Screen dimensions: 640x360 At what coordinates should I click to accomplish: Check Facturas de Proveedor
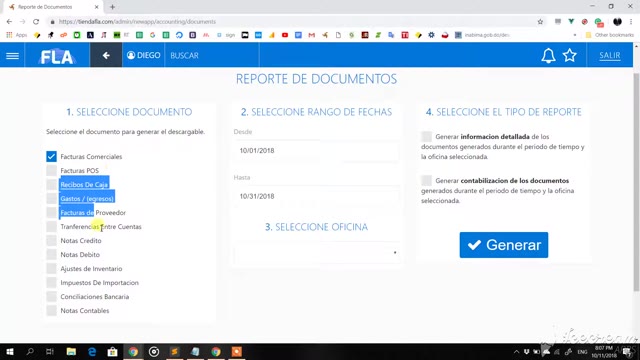(51, 212)
